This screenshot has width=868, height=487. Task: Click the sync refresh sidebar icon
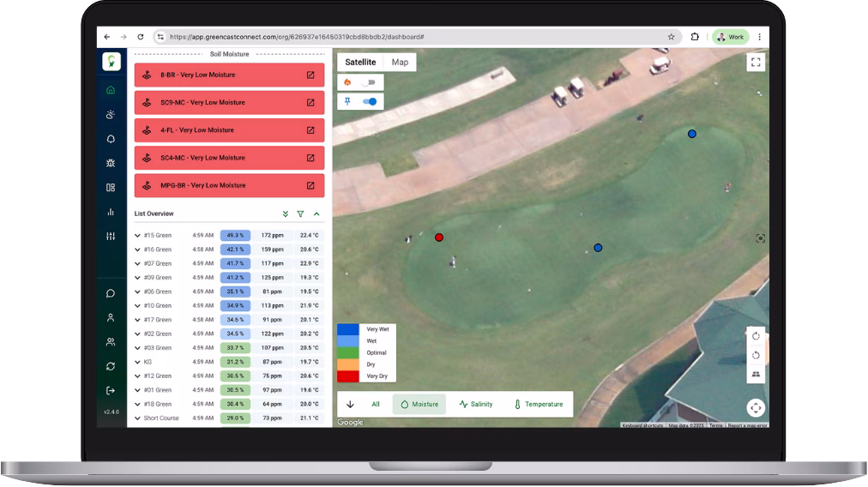pos(111,366)
